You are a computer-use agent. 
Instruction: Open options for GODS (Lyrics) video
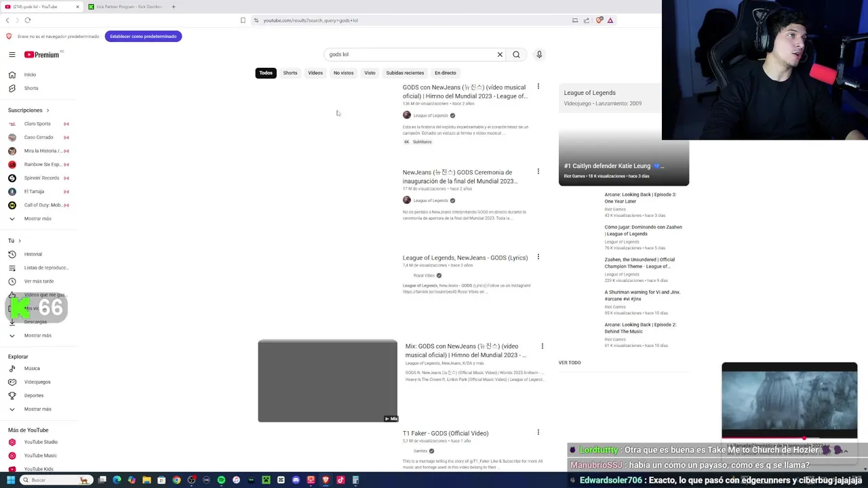coord(538,257)
